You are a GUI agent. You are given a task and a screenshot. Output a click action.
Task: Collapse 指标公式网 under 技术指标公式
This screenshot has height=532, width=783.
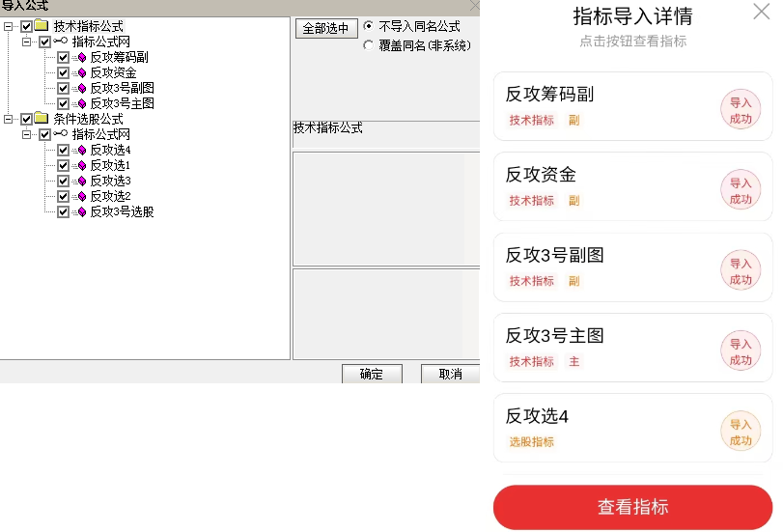(x=26, y=42)
